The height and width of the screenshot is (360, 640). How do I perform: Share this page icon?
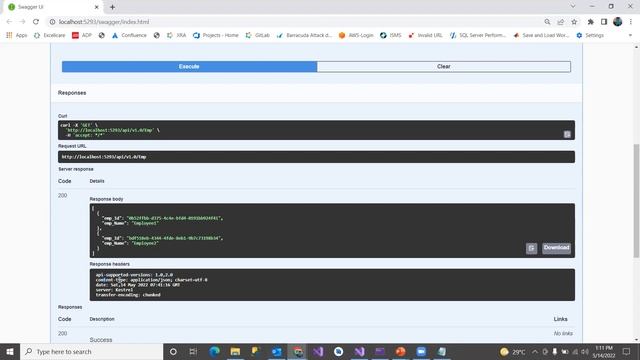tap(561, 22)
